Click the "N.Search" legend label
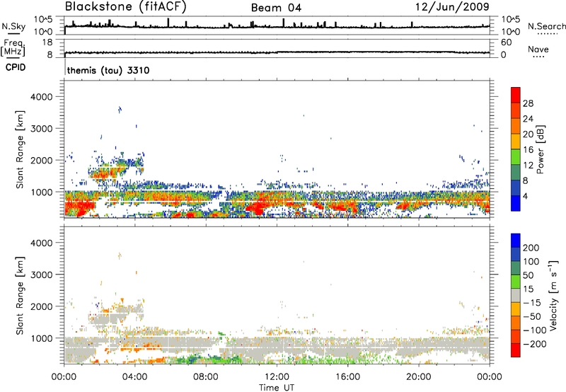566x392 pixels. (x=546, y=26)
